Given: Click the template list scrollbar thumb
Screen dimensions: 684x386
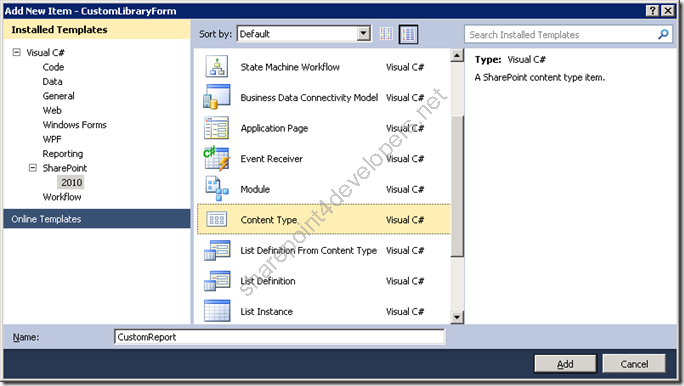Looking at the screenshot, I should point(457,186).
